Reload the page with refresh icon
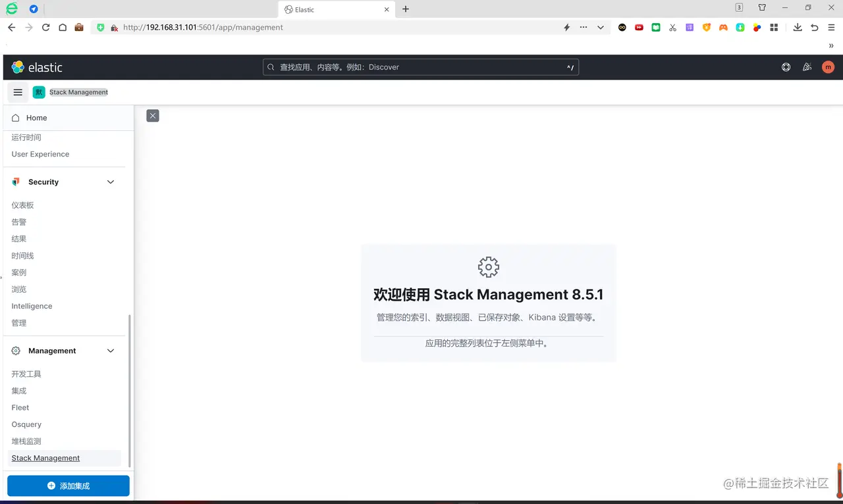843x504 pixels. pyautogui.click(x=45, y=28)
